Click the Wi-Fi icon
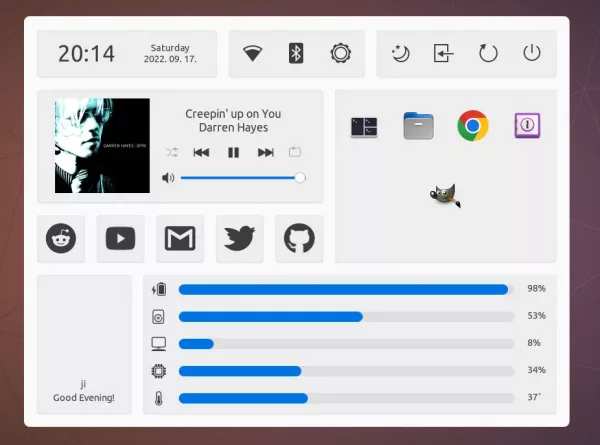600x445 pixels. click(253, 53)
